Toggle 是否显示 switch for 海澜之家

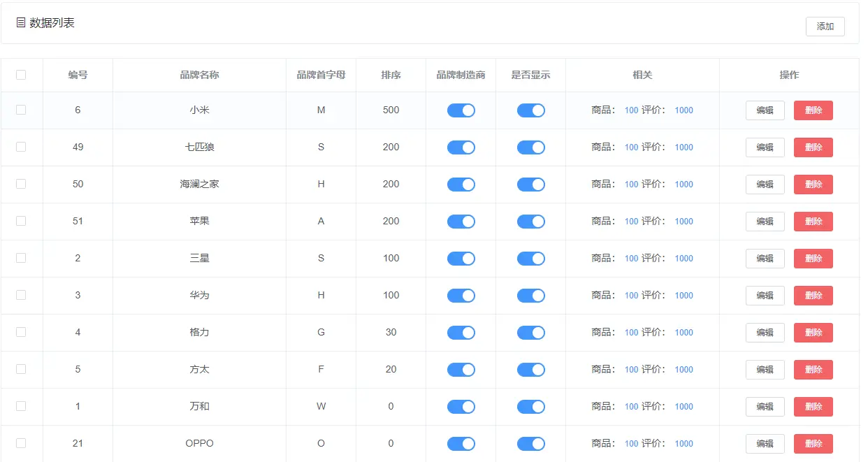click(x=531, y=185)
